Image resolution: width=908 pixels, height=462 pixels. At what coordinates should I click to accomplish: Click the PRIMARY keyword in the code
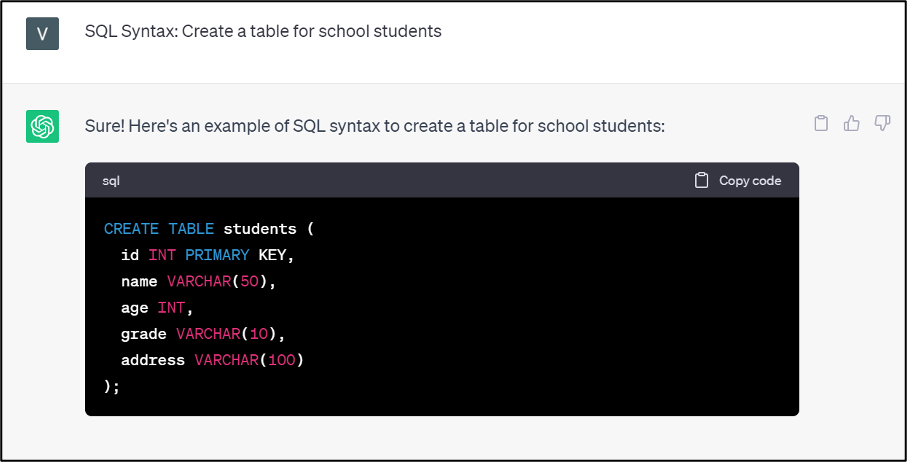[x=217, y=255]
